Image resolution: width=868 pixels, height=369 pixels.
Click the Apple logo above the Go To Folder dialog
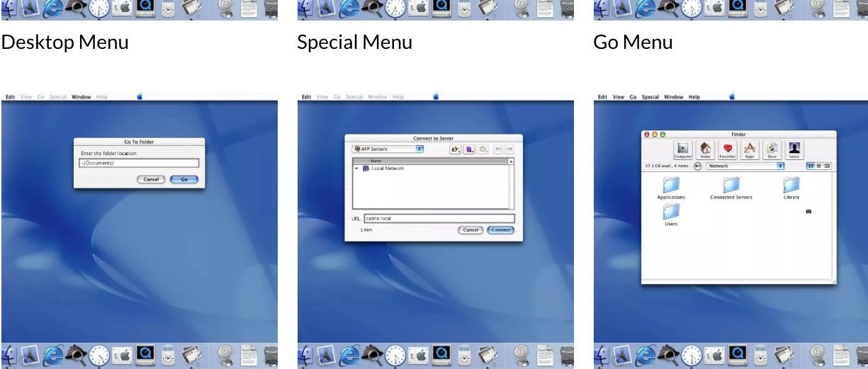click(x=140, y=97)
